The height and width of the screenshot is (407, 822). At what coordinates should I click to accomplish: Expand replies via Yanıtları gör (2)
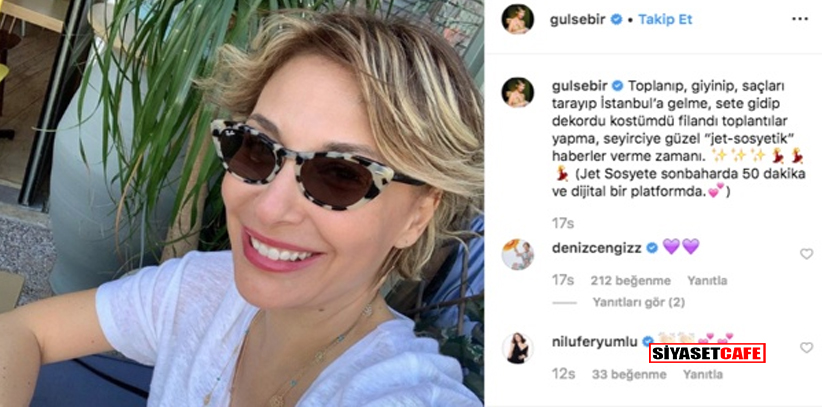point(639,302)
